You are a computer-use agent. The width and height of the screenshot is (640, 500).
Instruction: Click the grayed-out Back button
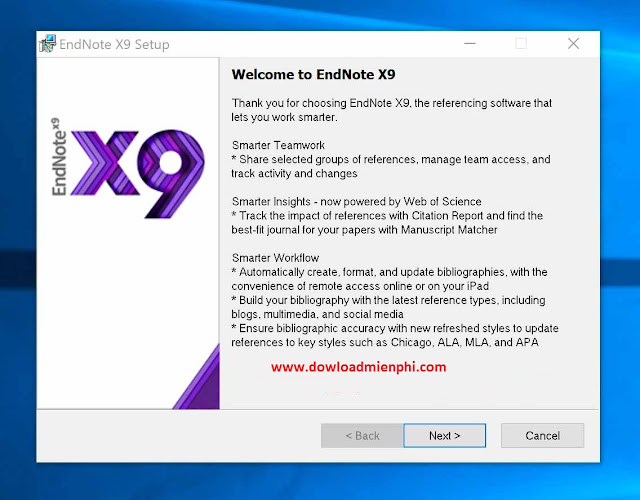[361, 435]
